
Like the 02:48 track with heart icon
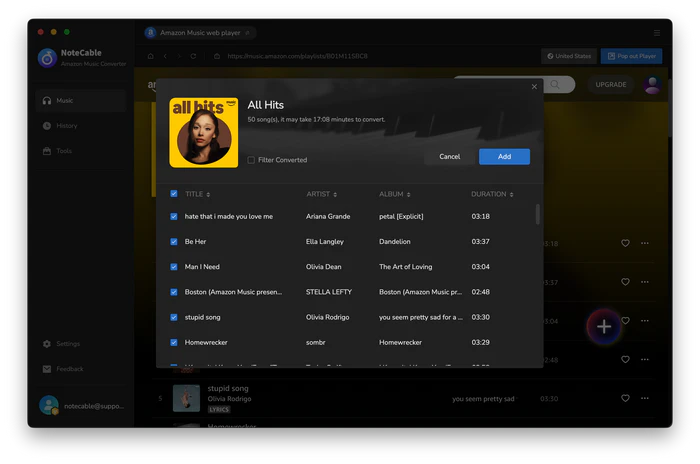pos(625,359)
